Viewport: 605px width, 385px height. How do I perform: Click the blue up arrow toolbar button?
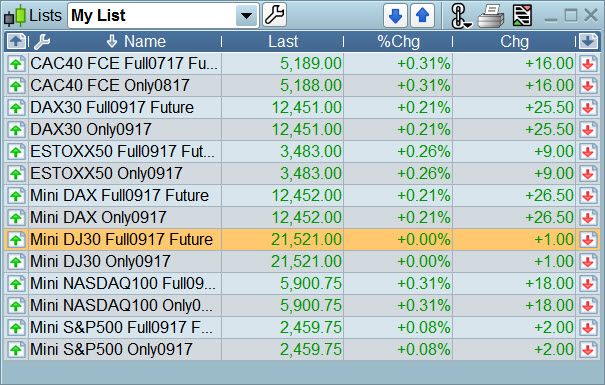(422, 16)
